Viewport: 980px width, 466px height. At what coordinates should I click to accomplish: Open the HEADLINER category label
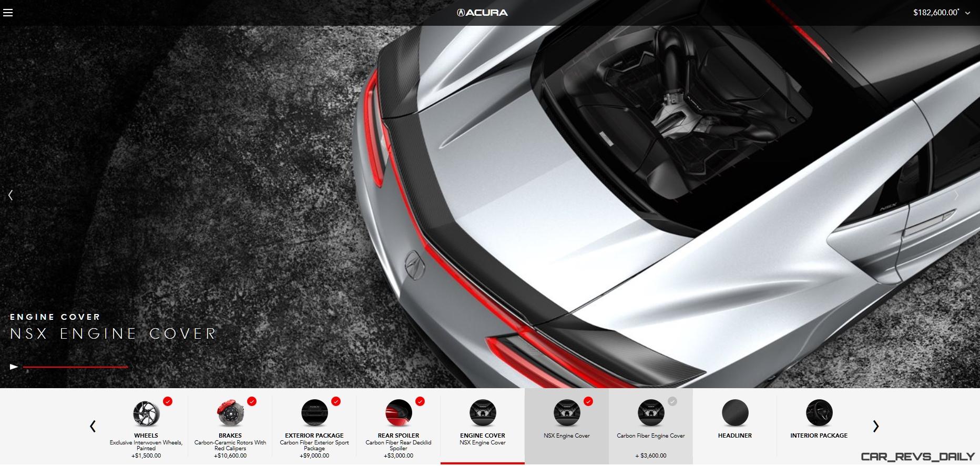point(735,435)
